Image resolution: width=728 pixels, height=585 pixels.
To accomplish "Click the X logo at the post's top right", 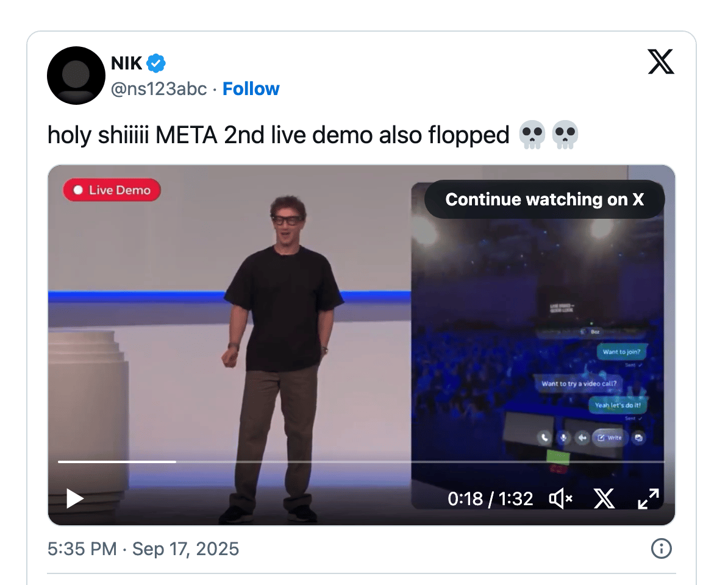I will (661, 62).
